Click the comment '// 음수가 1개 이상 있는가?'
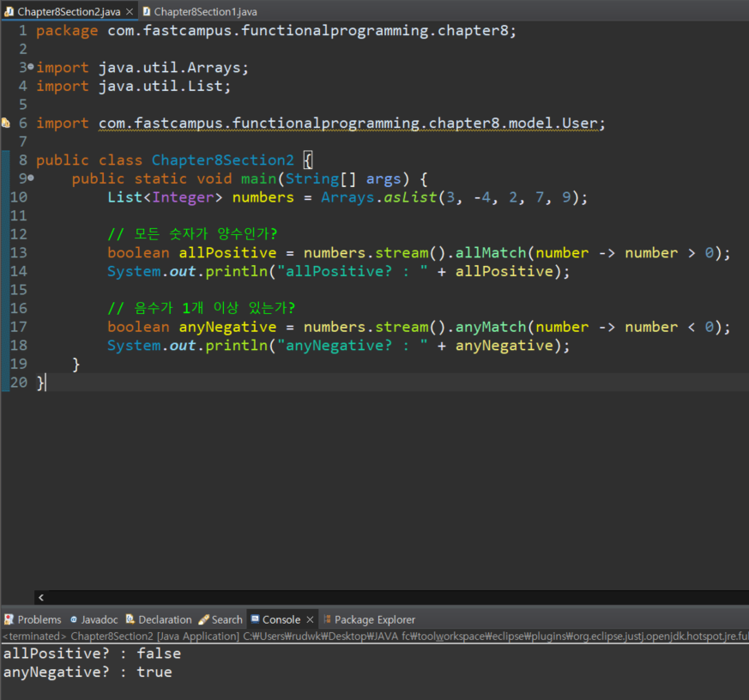This screenshot has height=700, width=749. (201, 308)
